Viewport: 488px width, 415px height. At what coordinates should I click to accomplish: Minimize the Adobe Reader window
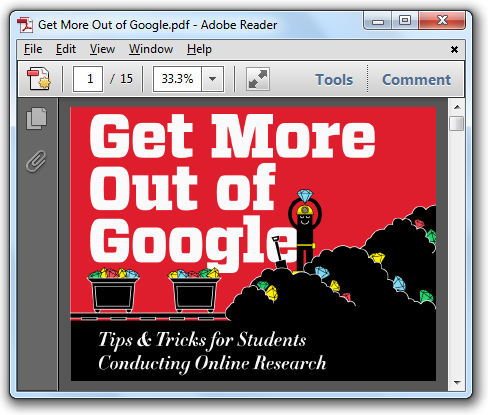coord(378,21)
